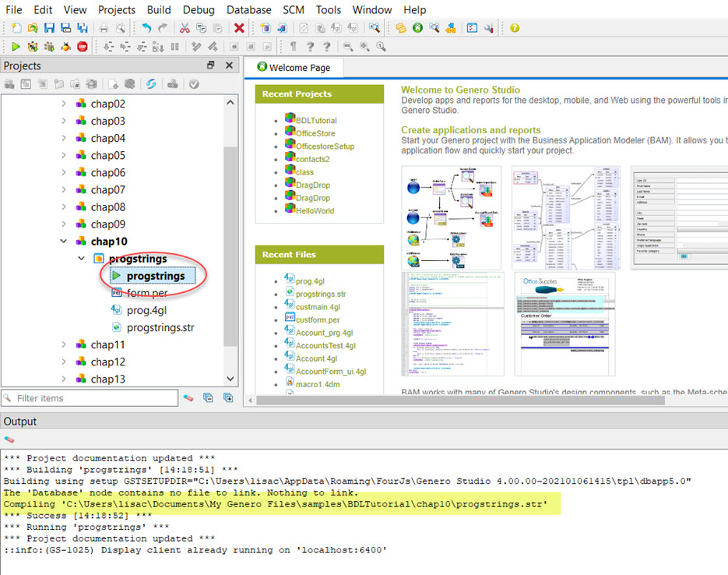
Task: Click the Filter items input field
Action: click(90, 398)
